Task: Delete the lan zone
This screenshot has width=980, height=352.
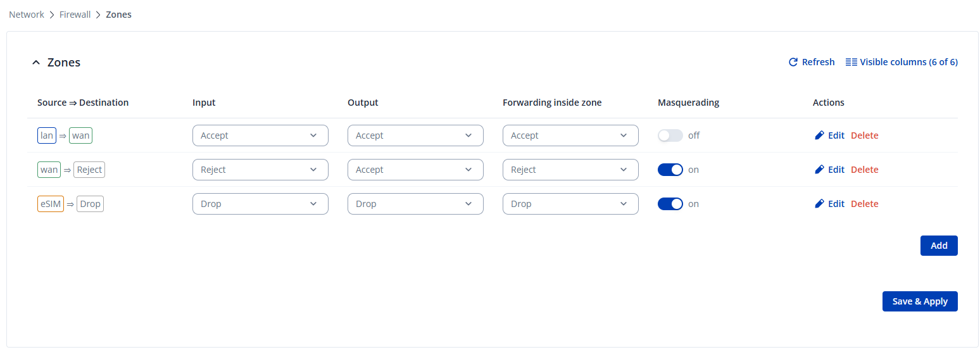Action: [x=864, y=135]
